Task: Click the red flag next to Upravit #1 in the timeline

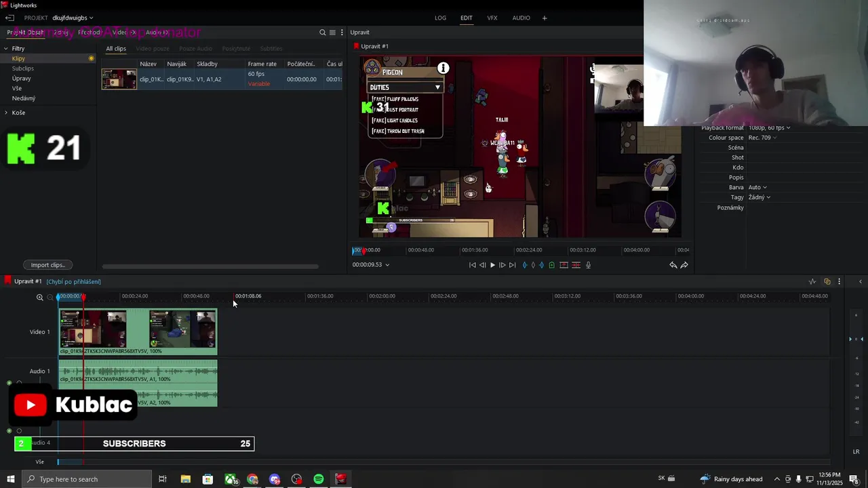Action: pos(7,281)
